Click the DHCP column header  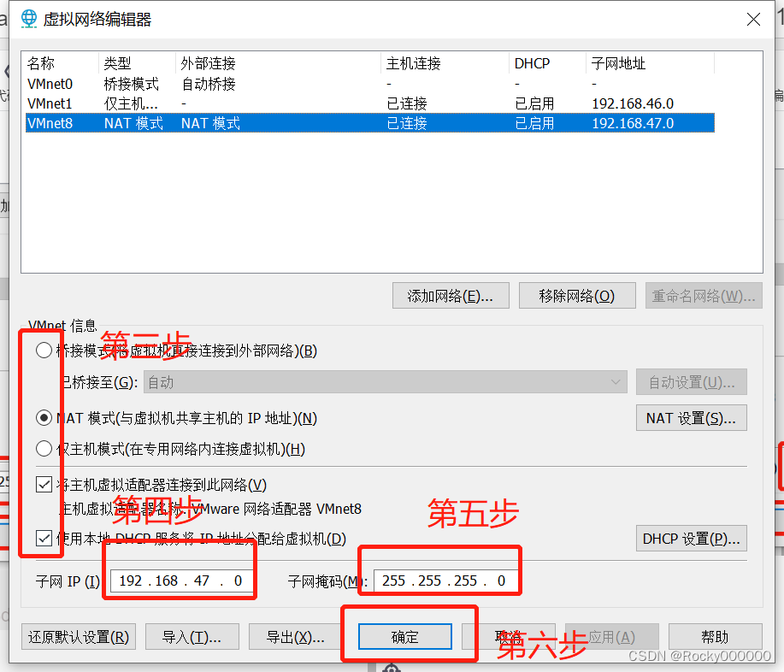pos(547,63)
